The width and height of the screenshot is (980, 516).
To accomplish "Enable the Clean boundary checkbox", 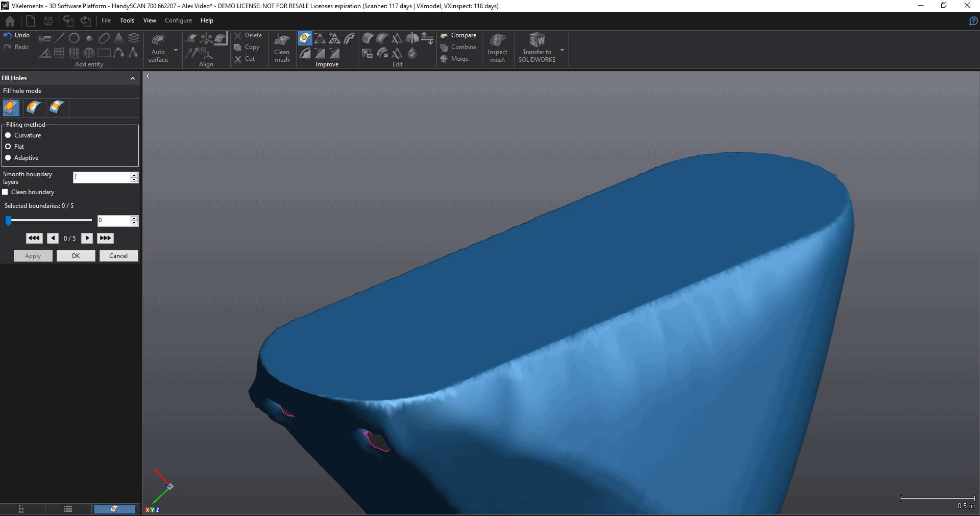I will [5, 192].
